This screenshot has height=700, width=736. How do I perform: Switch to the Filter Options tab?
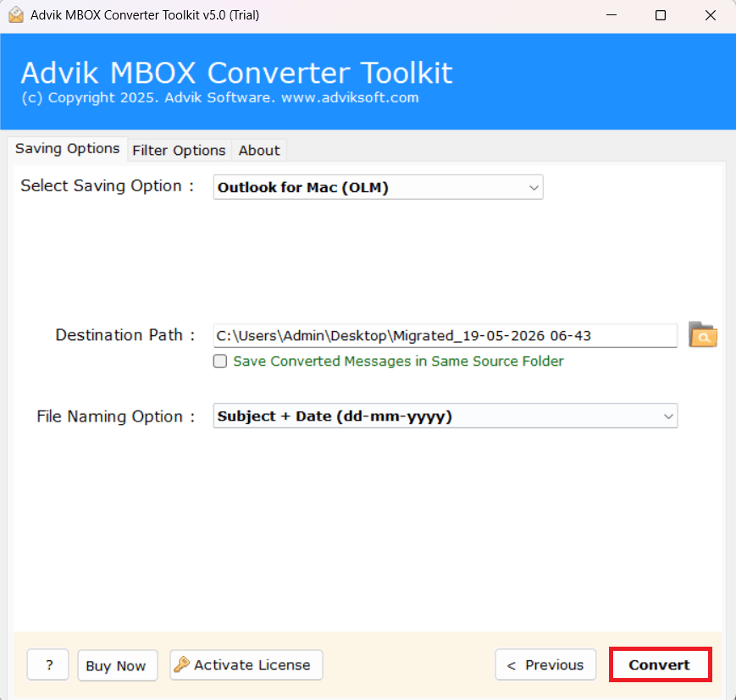point(179,150)
